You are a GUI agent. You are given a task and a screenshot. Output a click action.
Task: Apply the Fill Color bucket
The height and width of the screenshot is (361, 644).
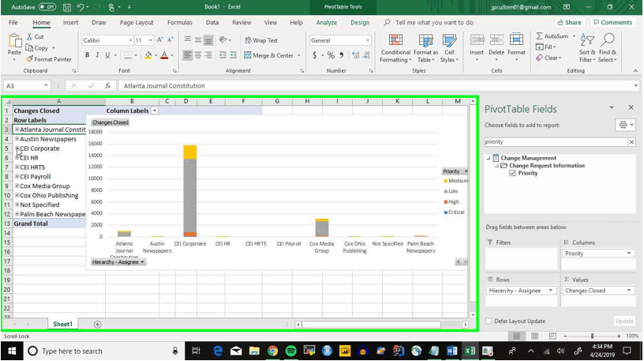click(x=148, y=55)
